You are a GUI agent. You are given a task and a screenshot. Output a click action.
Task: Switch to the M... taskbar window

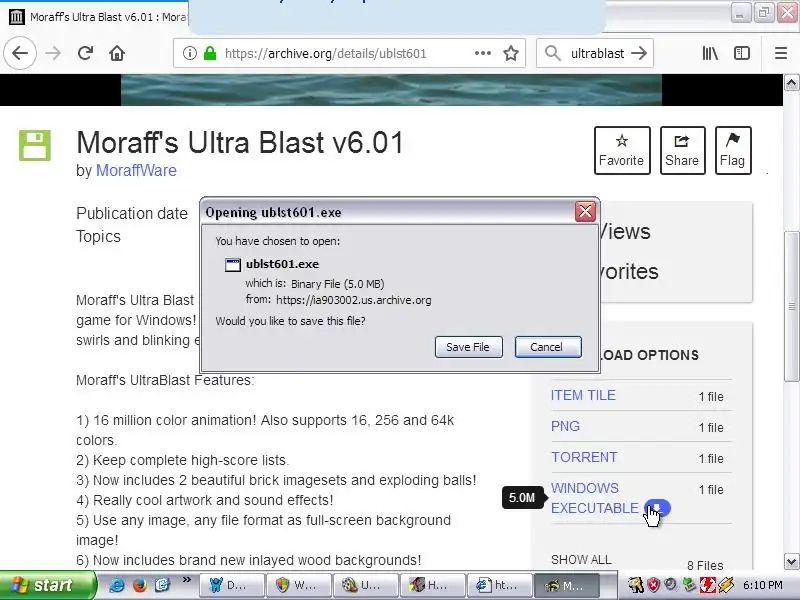tap(567, 585)
